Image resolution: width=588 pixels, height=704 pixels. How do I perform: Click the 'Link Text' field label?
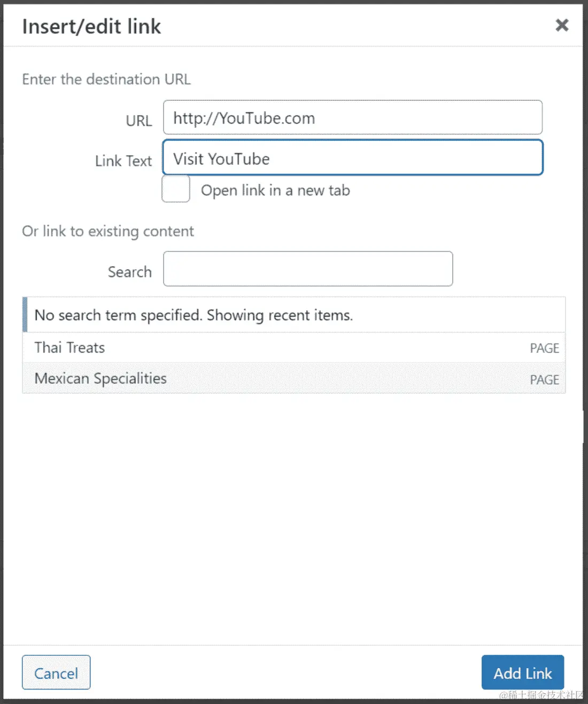coord(123,161)
